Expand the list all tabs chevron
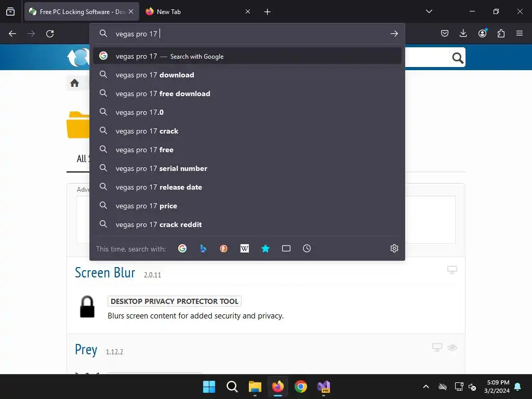Viewport: 532px width, 399px height. click(x=429, y=11)
